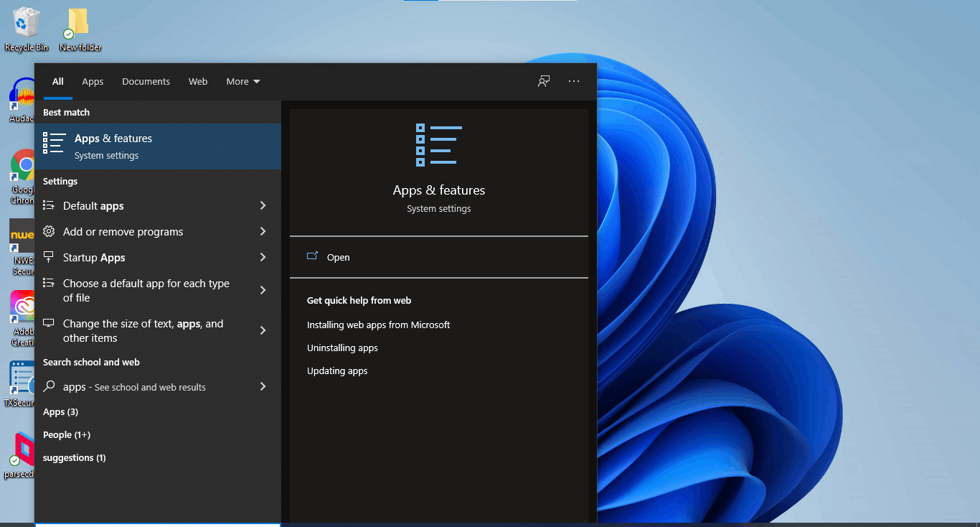Expand the People (1+) results group

pyautogui.click(x=67, y=434)
